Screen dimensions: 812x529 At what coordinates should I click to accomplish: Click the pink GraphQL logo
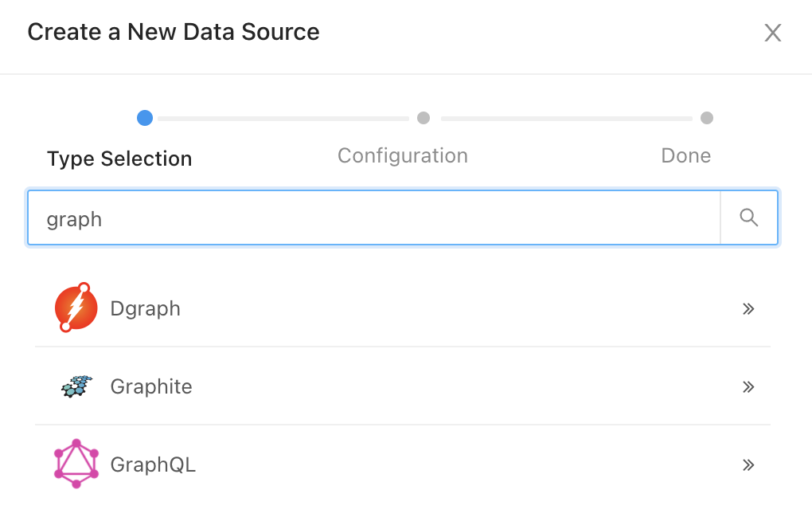click(76, 464)
